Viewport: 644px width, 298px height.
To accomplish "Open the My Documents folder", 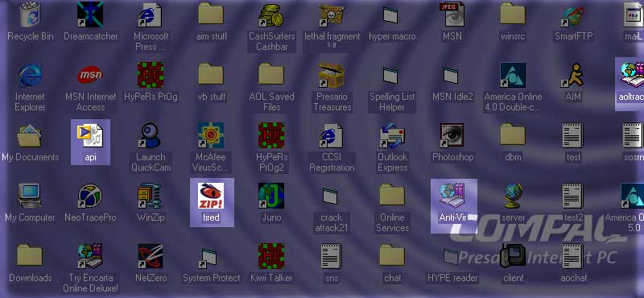I will pyautogui.click(x=30, y=136).
